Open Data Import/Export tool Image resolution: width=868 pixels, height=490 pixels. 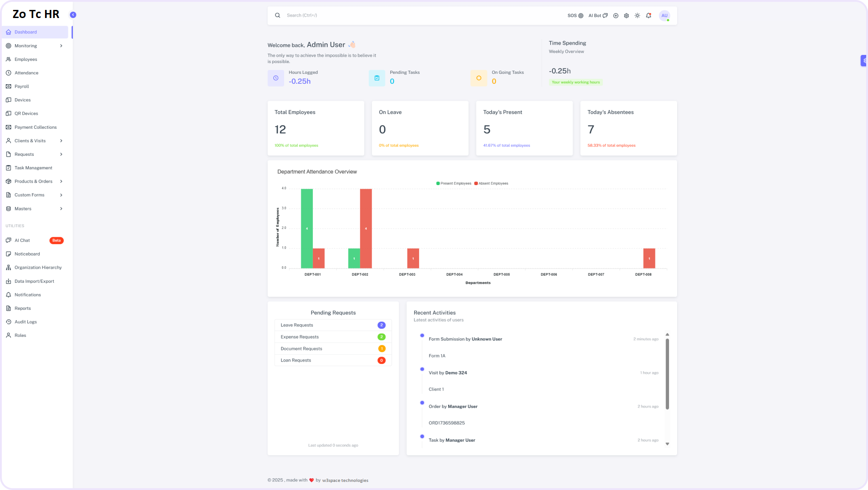[34, 281]
